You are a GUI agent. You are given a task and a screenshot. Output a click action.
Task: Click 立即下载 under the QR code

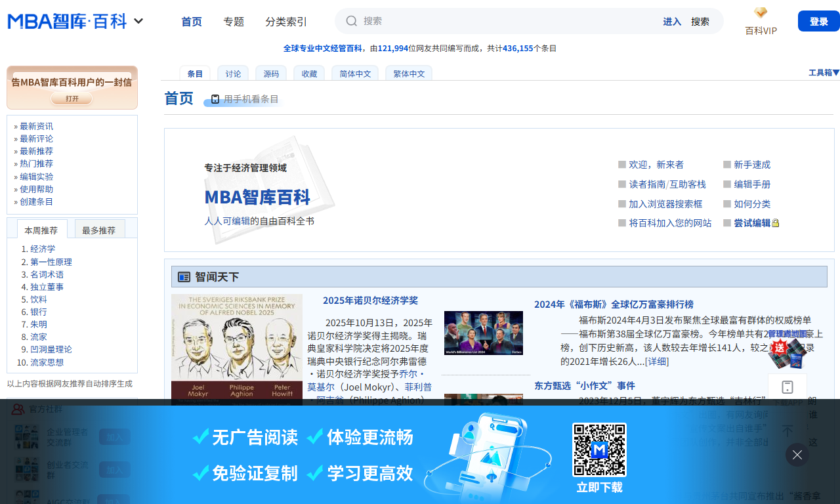tap(599, 488)
